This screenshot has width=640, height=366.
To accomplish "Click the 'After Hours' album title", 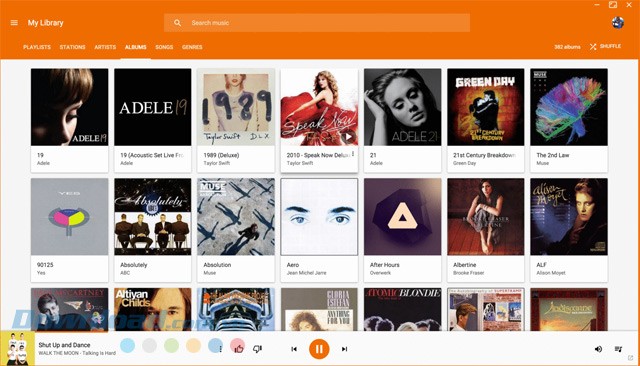I will 384,265.
